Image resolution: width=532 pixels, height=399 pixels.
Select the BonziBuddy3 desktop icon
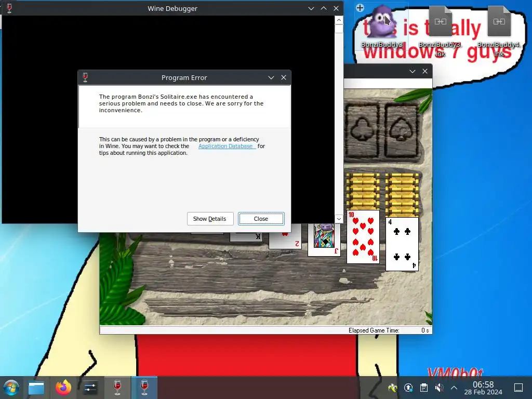point(382,26)
